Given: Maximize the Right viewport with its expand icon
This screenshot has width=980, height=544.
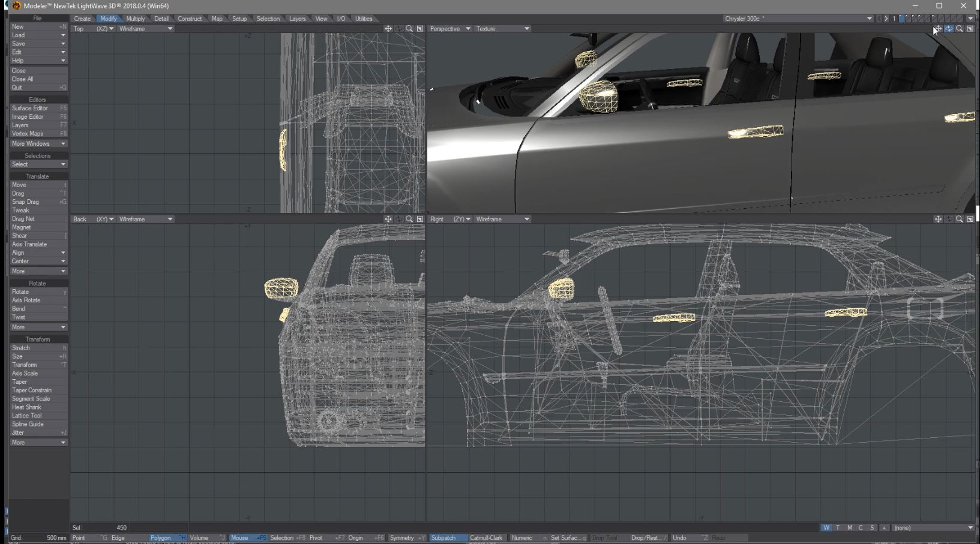Looking at the screenshot, I should (x=970, y=220).
